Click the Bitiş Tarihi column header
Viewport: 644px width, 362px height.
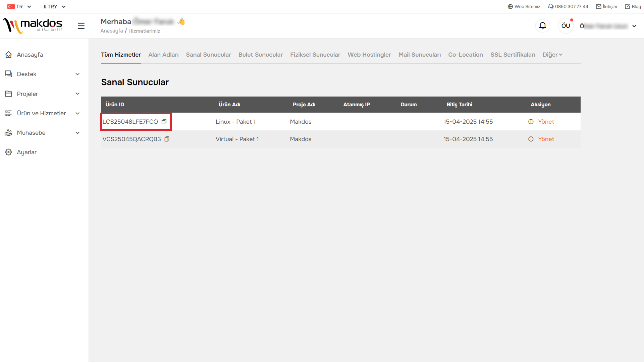(x=459, y=105)
